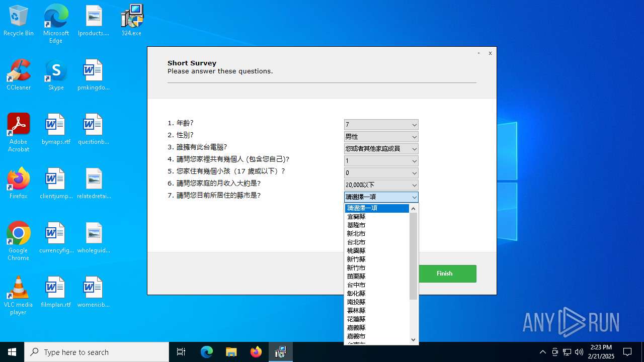Open the age (年齡) dropdown
644x362 pixels.
[381, 125]
